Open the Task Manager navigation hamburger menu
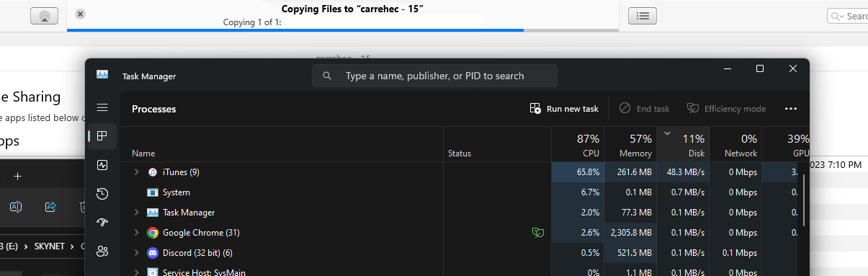 point(102,107)
